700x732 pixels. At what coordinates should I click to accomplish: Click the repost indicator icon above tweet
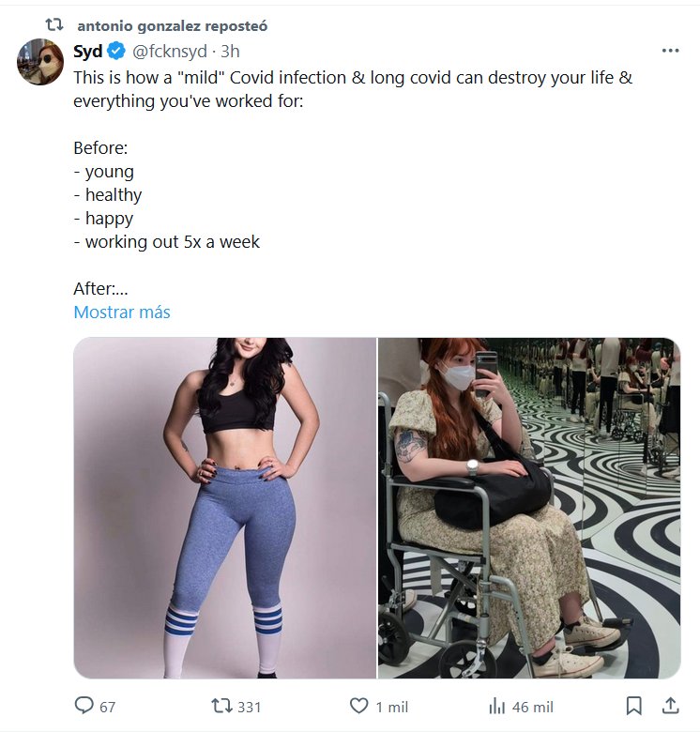tap(54, 24)
